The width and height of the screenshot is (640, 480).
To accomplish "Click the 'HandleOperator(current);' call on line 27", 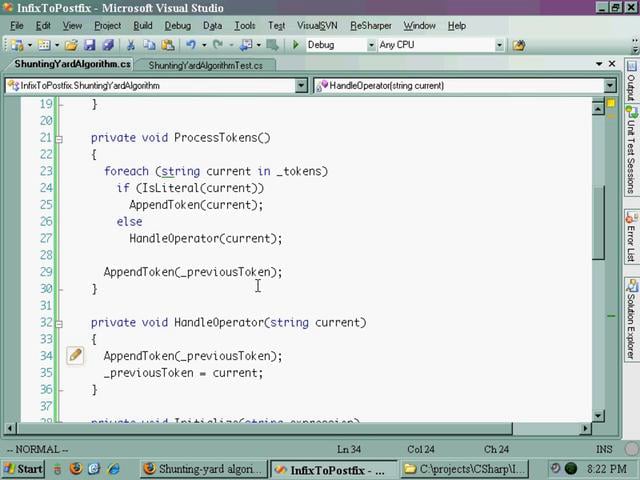I will tap(206, 238).
